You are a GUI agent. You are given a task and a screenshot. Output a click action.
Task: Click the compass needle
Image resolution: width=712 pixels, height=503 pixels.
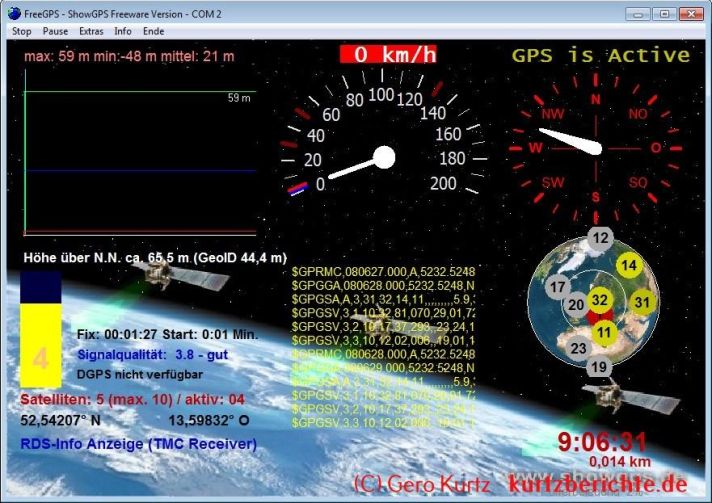click(x=571, y=140)
